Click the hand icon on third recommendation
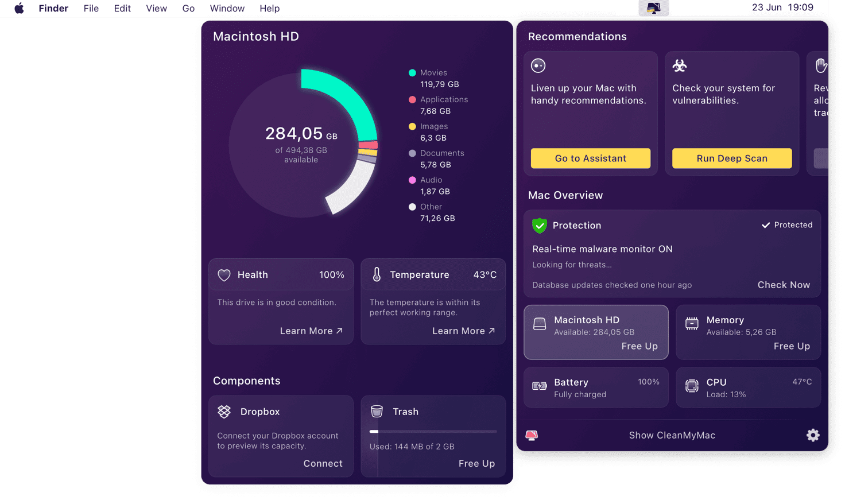 point(821,65)
